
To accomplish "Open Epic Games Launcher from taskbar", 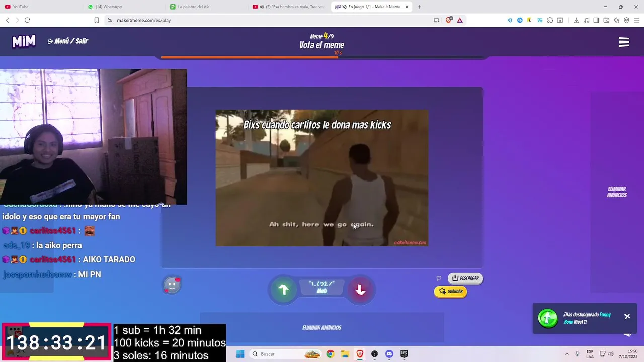I will pos(404,354).
